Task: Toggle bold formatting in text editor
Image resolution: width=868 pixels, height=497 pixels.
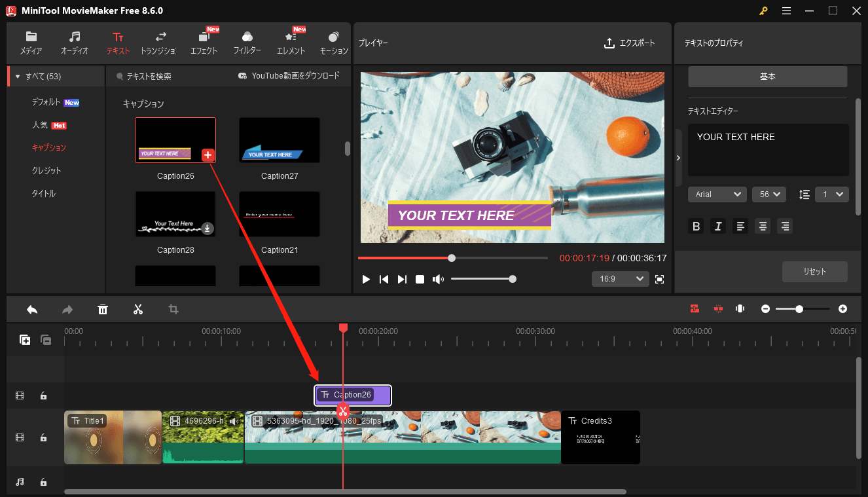Action: pos(696,226)
